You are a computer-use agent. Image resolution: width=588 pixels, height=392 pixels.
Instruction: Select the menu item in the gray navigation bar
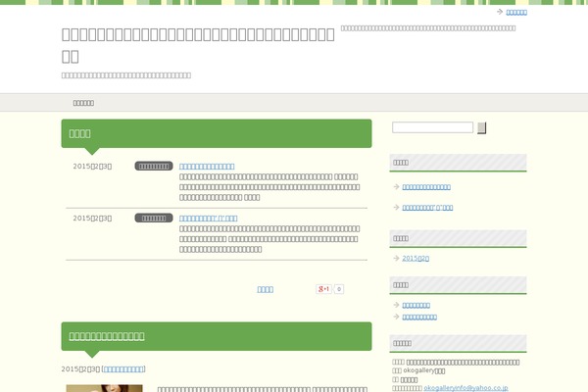tap(83, 103)
